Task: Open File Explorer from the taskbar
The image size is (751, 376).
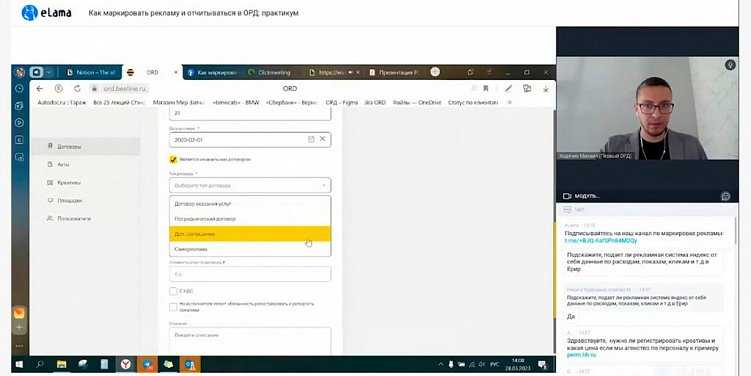Action: click(x=61, y=365)
